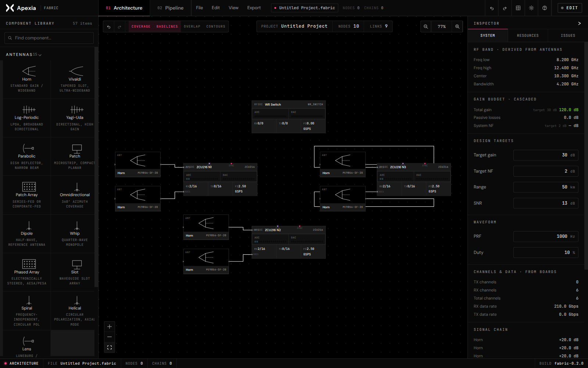Image resolution: width=588 pixels, height=368 pixels.
Task: Click the zoom in magnifier icon
Action: click(457, 26)
